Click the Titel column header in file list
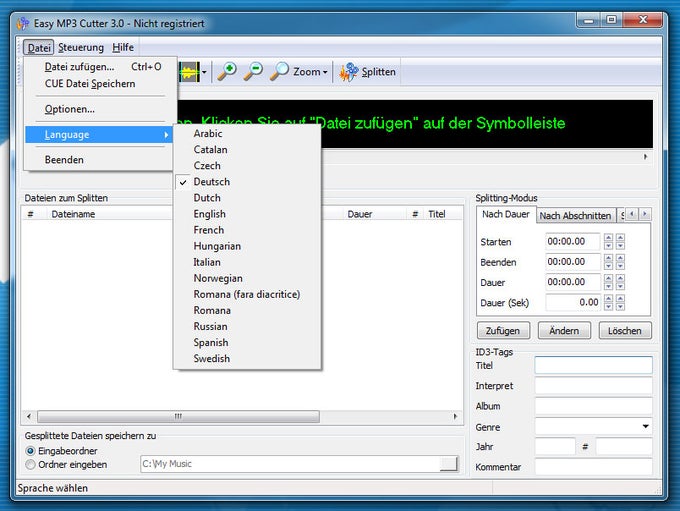The image size is (680, 511). click(x=444, y=214)
